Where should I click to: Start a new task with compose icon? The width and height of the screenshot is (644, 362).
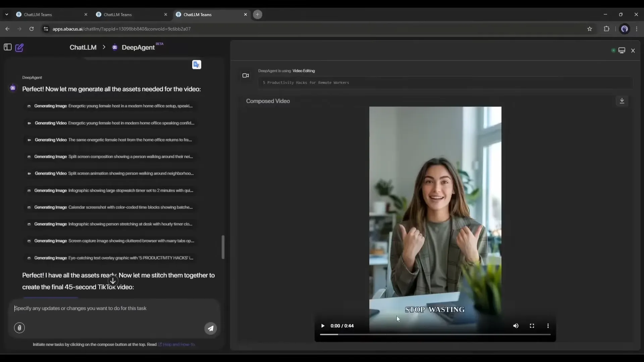[19, 48]
